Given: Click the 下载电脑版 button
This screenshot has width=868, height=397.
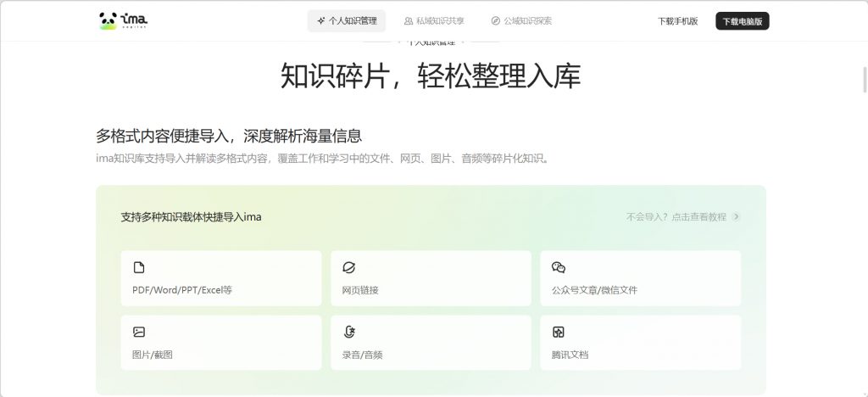Looking at the screenshot, I should coord(743,21).
